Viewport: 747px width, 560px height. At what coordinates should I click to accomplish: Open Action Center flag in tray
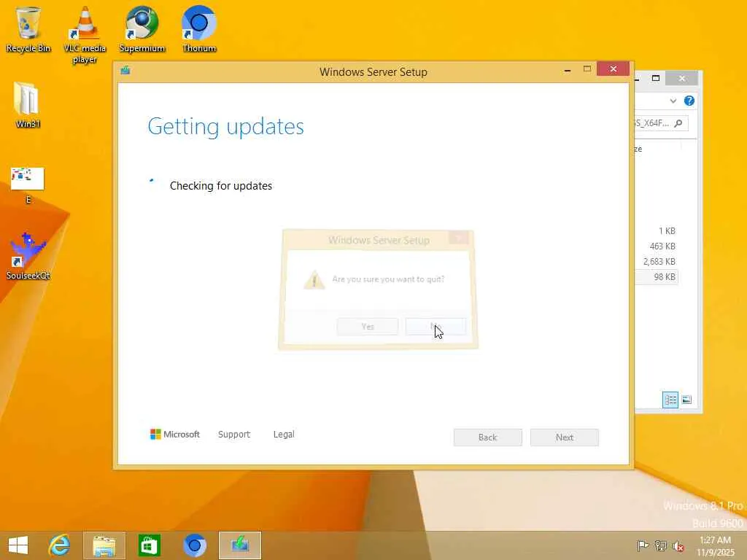(643, 545)
